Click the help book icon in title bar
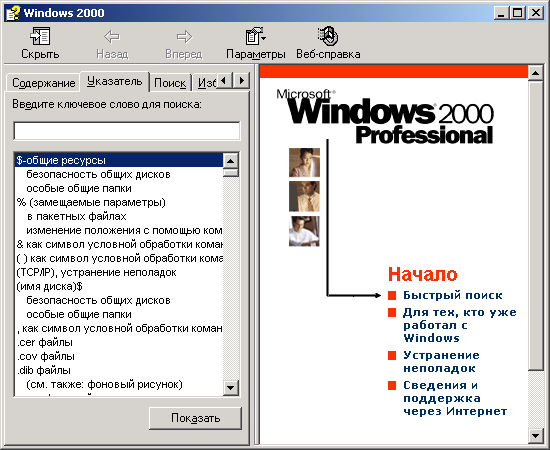The height and width of the screenshot is (450, 550). click(x=13, y=13)
